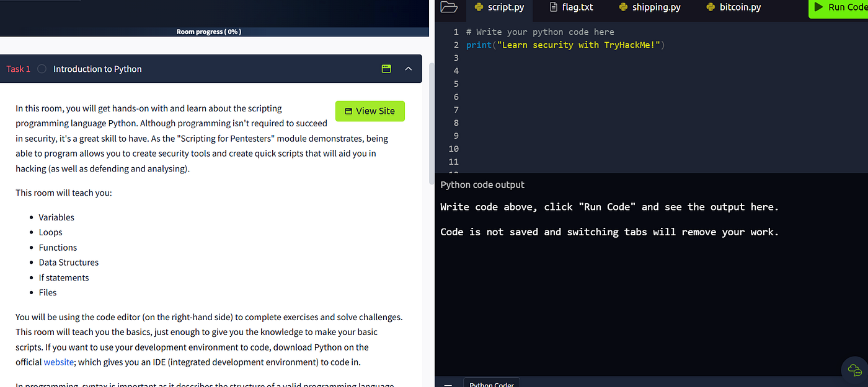This screenshot has width=868, height=387.
Task: Click the bottom bar minimize dash icon
Action: click(448, 385)
